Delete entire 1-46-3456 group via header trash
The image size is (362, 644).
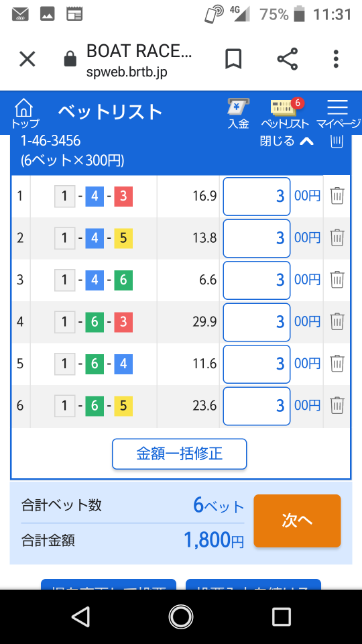337,142
